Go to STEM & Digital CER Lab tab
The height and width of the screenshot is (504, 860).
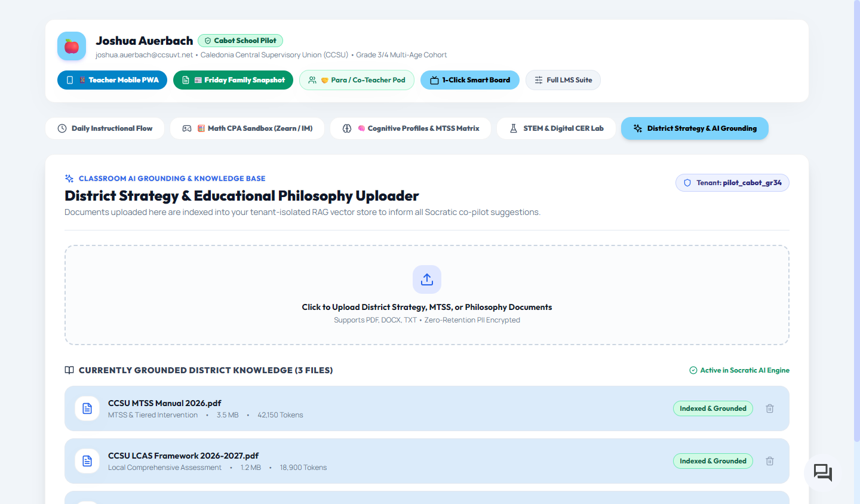[556, 128]
